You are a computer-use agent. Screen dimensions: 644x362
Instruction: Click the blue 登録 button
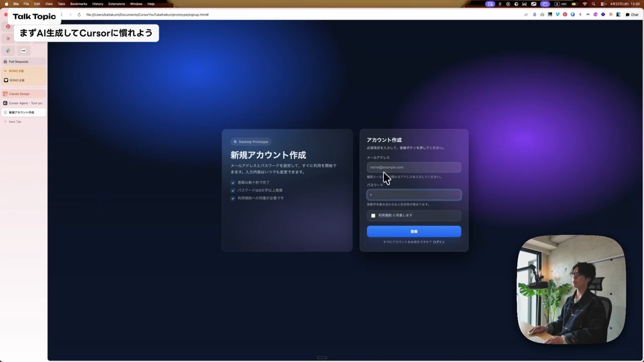414,231
